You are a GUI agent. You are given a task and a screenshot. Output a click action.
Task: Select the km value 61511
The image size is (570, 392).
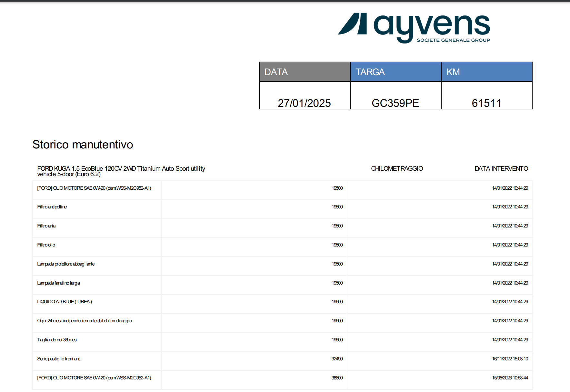pyautogui.click(x=486, y=103)
